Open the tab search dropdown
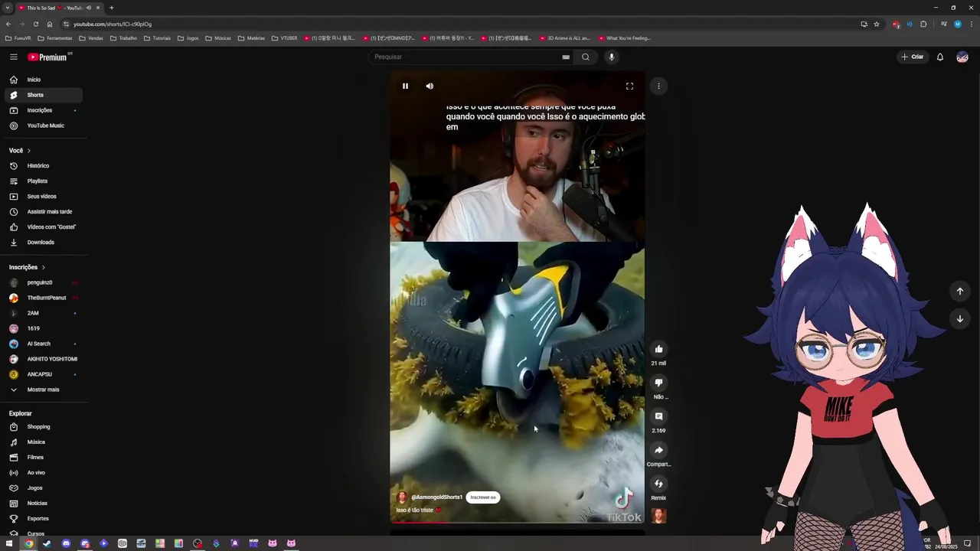This screenshot has width=980, height=551. pos(8,8)
